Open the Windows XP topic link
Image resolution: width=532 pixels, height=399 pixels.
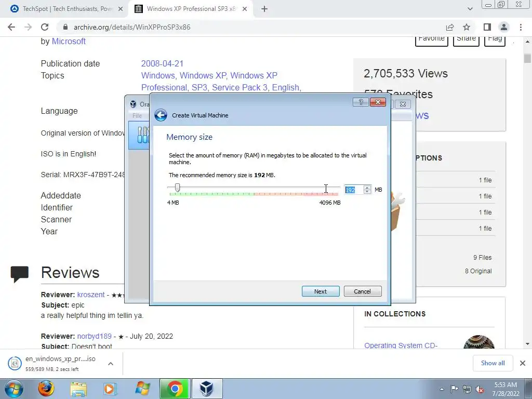coord(203,76)
